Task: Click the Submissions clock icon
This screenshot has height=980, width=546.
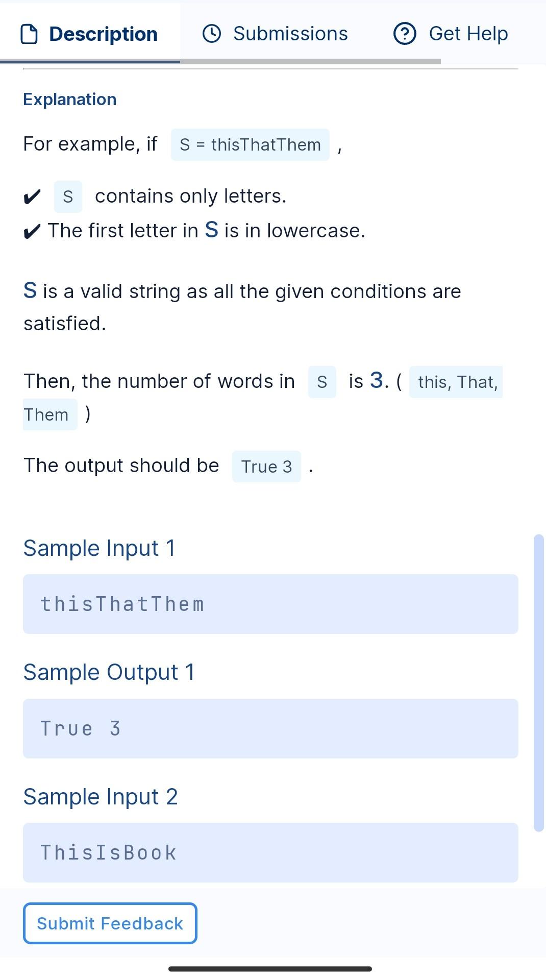Action: pyautogui.click(x=212, y=33)
